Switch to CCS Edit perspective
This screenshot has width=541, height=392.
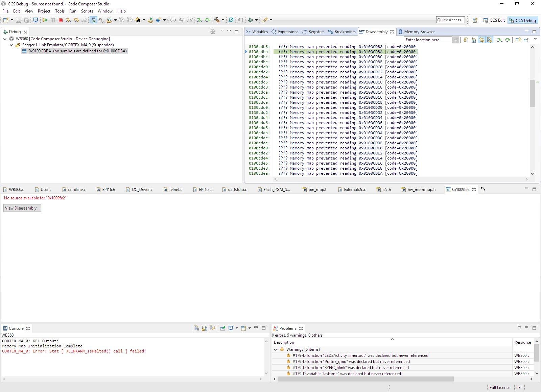click(494, 20)
